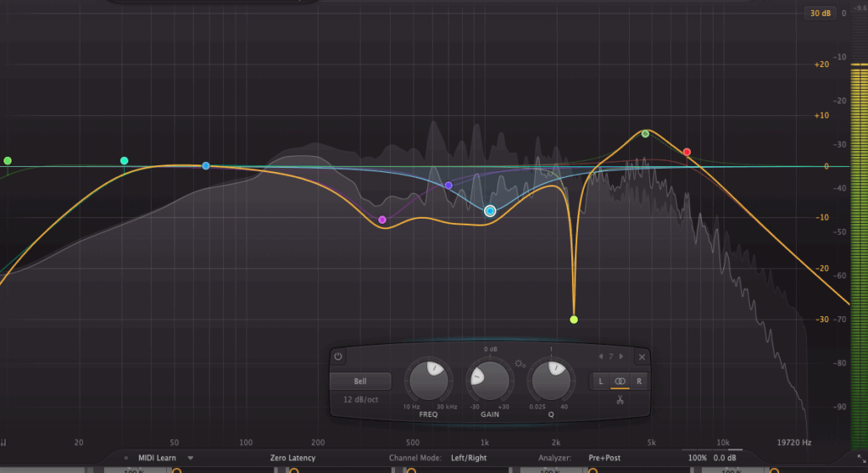Select the purple band node near 700 Hz
This screenshot has height=473, width=868.
448,186
